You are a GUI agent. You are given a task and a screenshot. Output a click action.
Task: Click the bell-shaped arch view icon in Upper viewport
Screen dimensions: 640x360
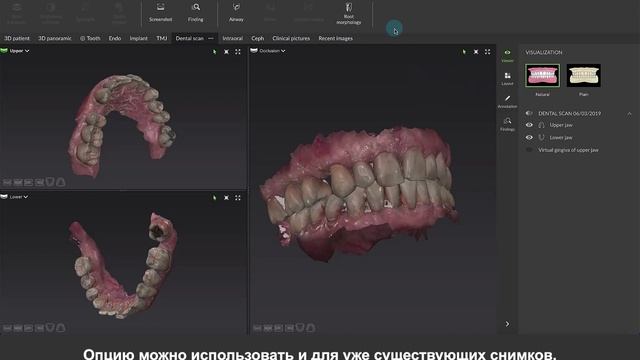click(x=60, y=182)
